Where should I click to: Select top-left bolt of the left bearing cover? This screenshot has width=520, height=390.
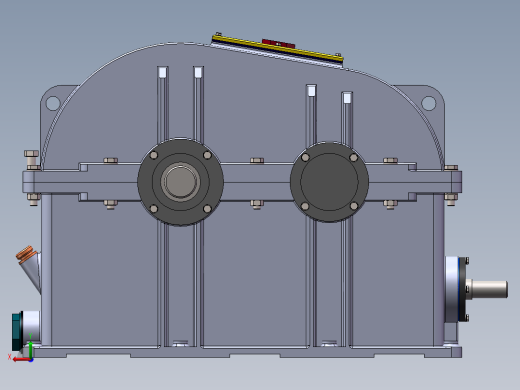pyautogui.click(x=154, y=155)
